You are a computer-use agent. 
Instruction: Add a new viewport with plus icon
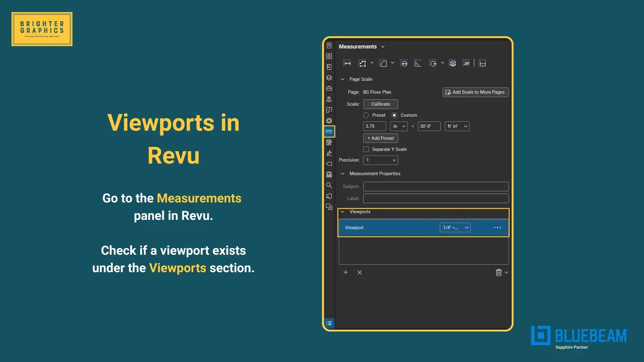point(345,273)
